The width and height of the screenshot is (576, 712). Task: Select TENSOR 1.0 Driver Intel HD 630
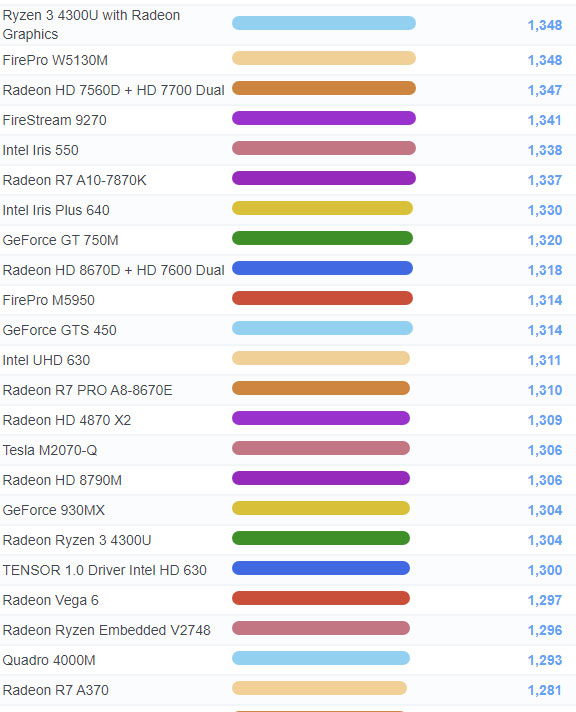click(104, 569)
